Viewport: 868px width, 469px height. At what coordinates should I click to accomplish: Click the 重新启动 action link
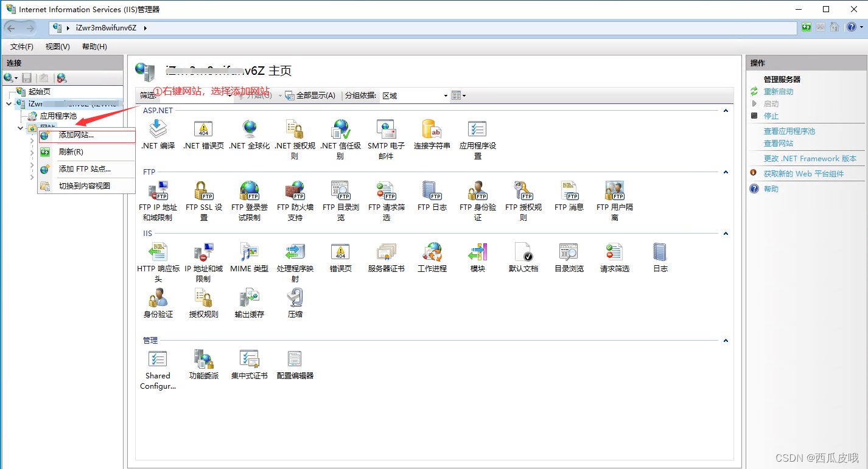[x=779, y=92]
